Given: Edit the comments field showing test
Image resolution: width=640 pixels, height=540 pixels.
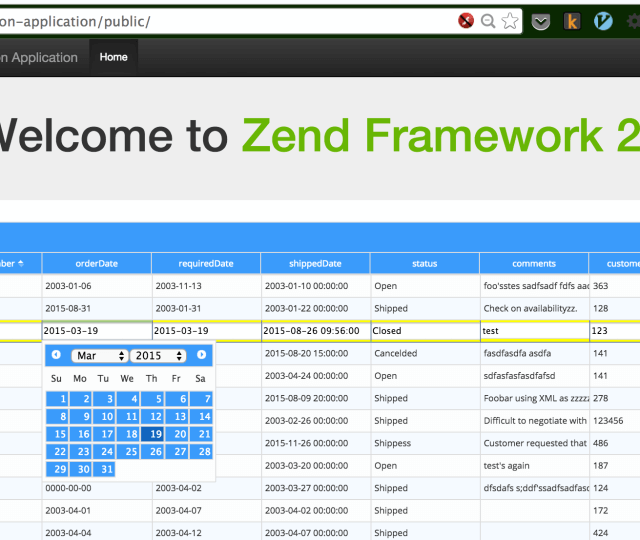Looking at the screenshot, I should 535,331.
